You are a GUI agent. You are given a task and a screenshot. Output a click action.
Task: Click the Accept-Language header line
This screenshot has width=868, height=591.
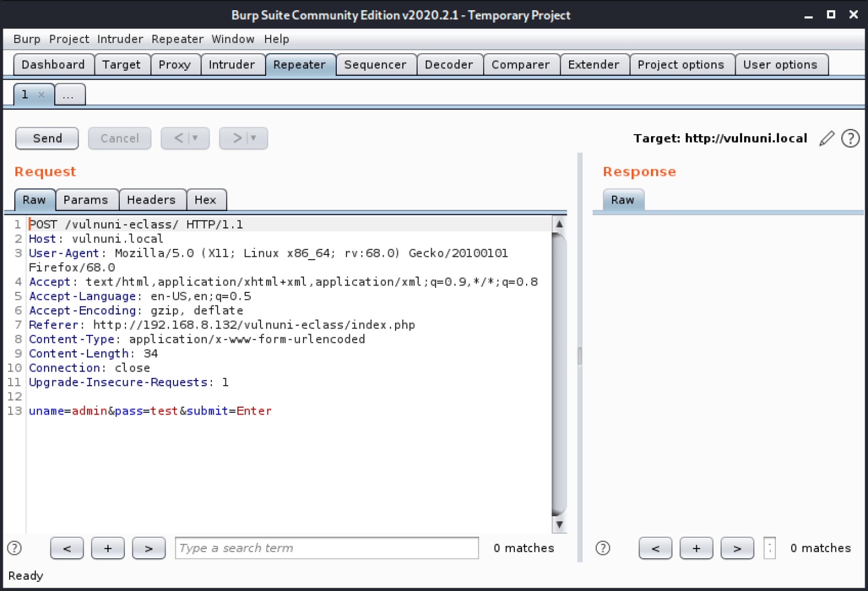[x=140, y=296]
